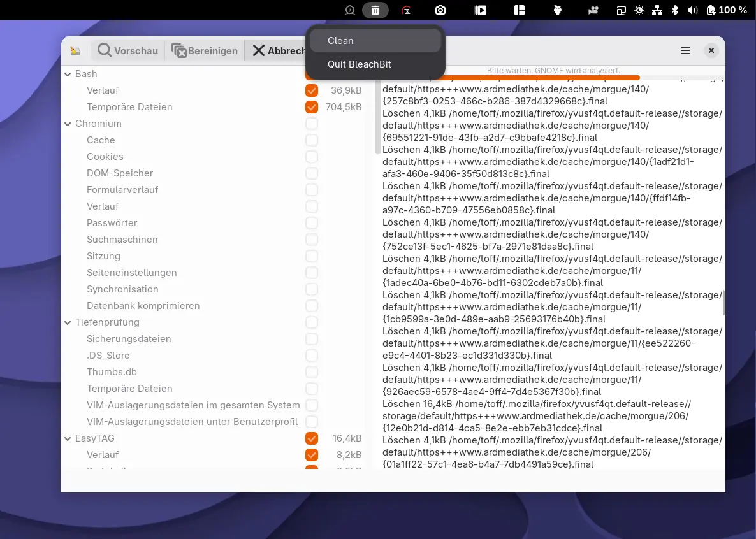Open the volume speaker indicator
Image resolution: width=756 pixels, height=539 pixels.
(x=693, y=10)
